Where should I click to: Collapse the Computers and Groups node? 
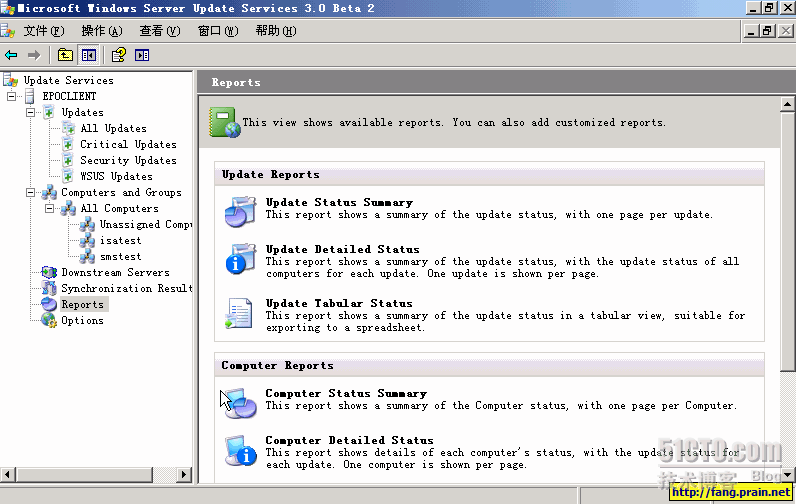(x=30, y=192)
